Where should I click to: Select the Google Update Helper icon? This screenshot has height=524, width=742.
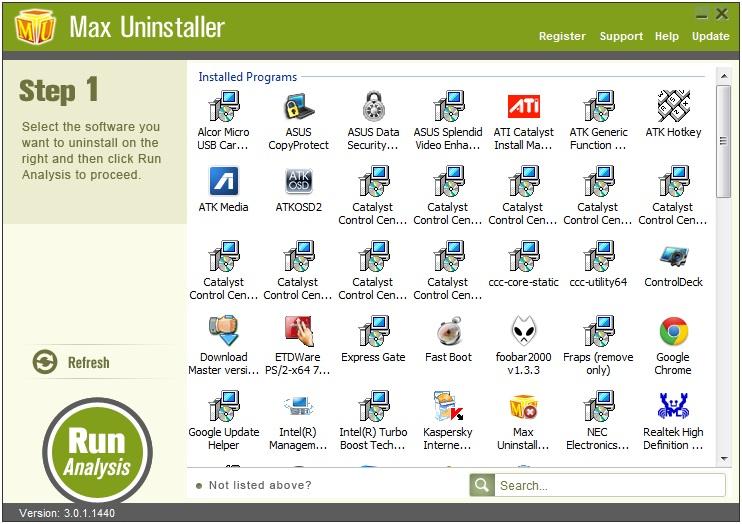[224, 406]
